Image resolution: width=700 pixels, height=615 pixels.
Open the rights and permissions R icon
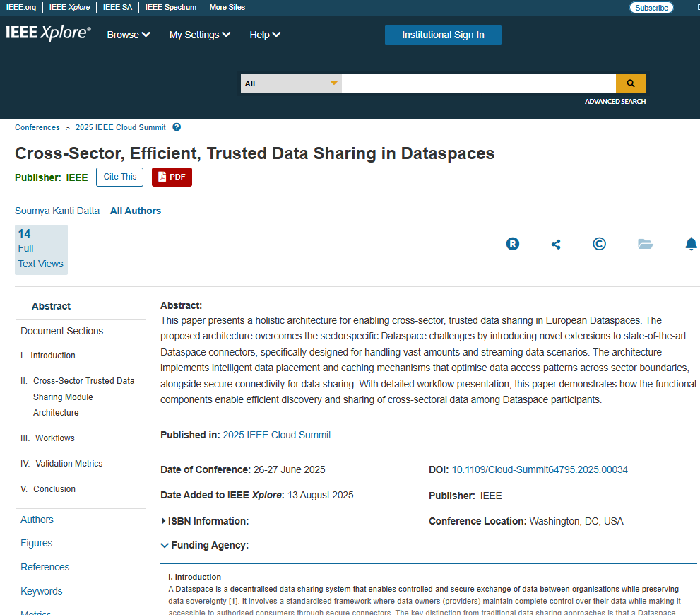513,244
